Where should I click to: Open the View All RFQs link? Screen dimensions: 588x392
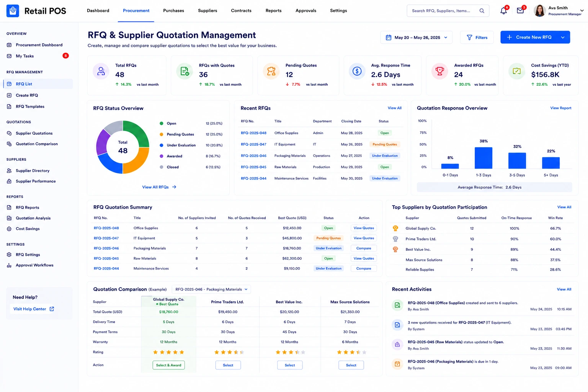(159, 187)
